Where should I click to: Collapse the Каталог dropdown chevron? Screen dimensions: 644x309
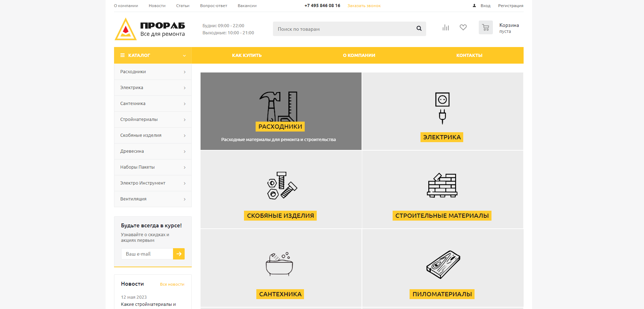[x=184, y=56]
